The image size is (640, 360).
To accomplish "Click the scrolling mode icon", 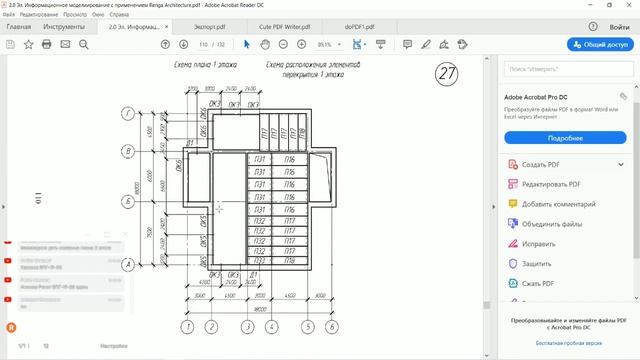I will [x=380, y=44].
